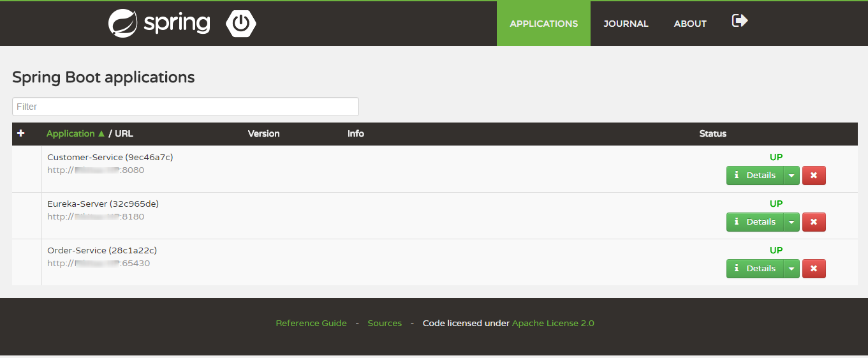Open the Reference Guide link
868x358 pixels.
tap(311, 324)
